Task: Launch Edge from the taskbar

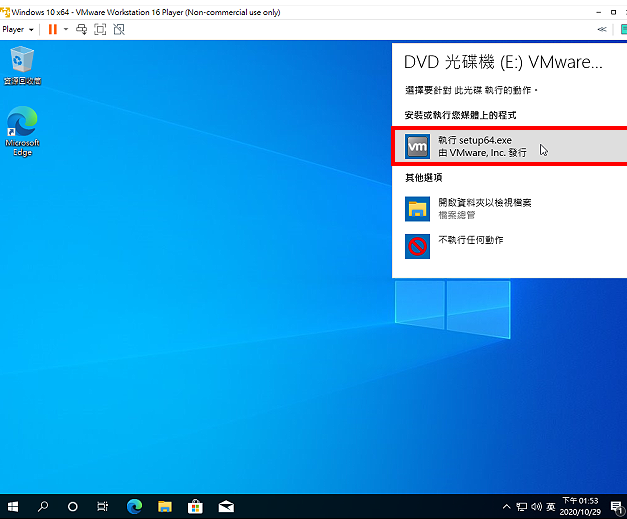Action: pyautogui.click(x=135, y=507)
